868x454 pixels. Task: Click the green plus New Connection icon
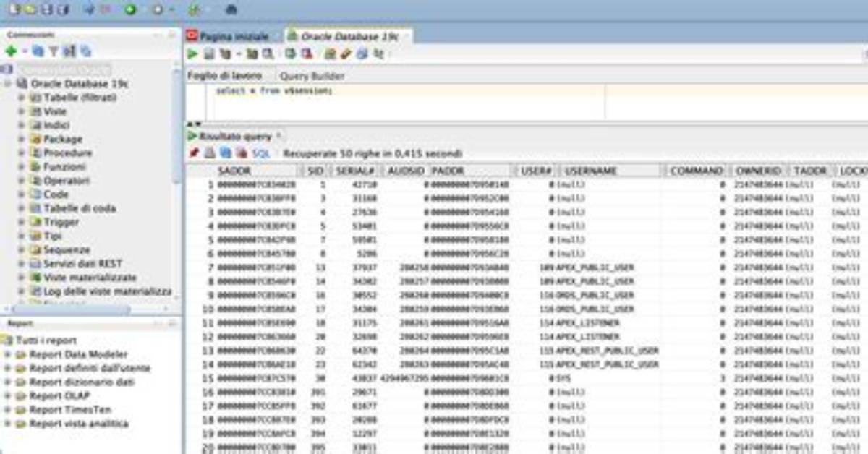11,51
